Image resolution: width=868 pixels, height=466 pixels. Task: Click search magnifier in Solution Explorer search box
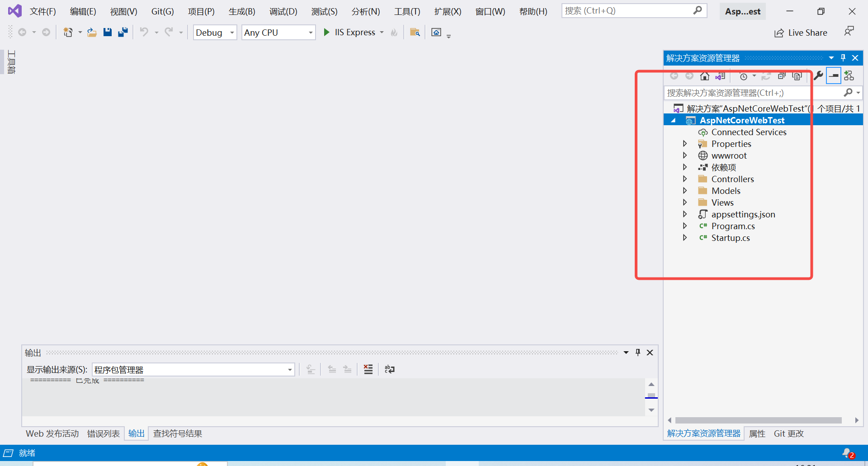pos(849,93)
